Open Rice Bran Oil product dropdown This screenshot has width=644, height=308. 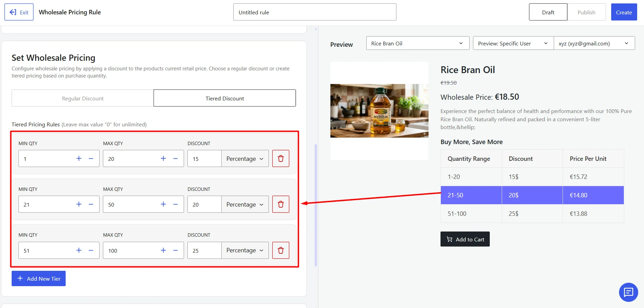click(x=418, y=43)
